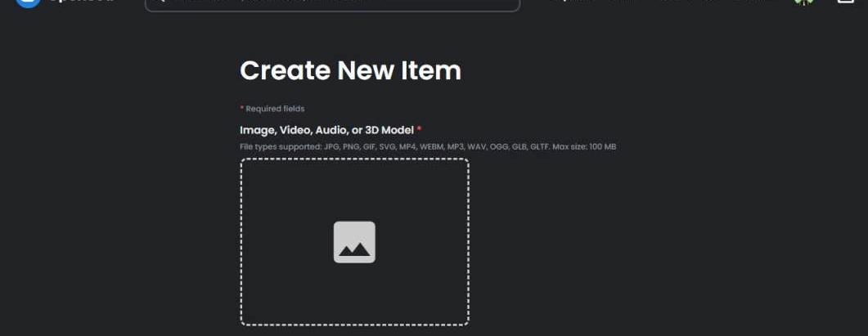
Task: Click the Create New Item heading
Action: pos(350,71)
